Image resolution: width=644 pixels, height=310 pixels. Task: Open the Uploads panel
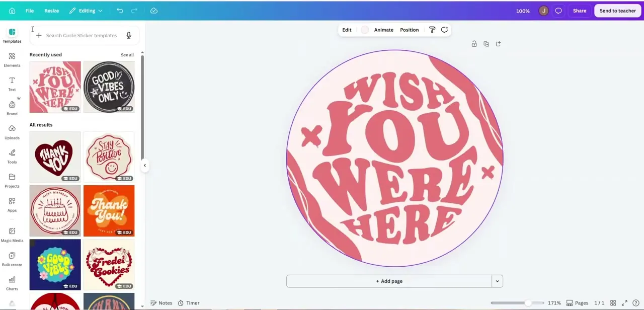pos(12,132)
